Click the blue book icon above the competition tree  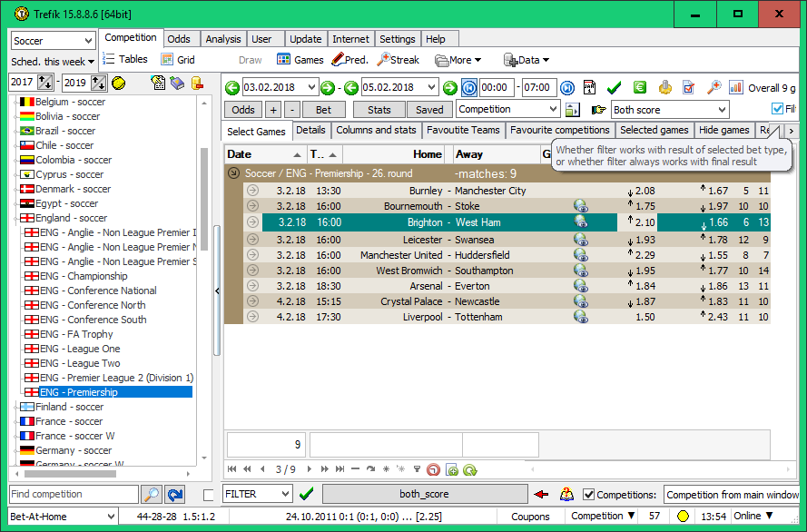pyautogui.click(x=178, y=83)
